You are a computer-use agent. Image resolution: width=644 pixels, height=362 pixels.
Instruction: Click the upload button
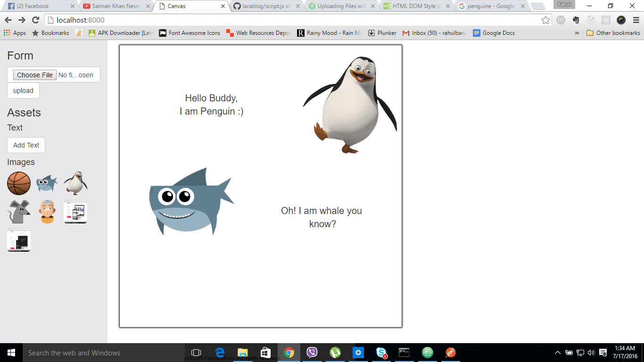click(23, 90)
